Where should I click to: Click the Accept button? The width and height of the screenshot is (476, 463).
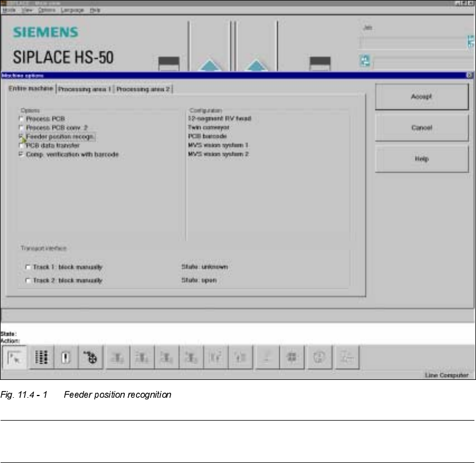[x=422, y=97]
